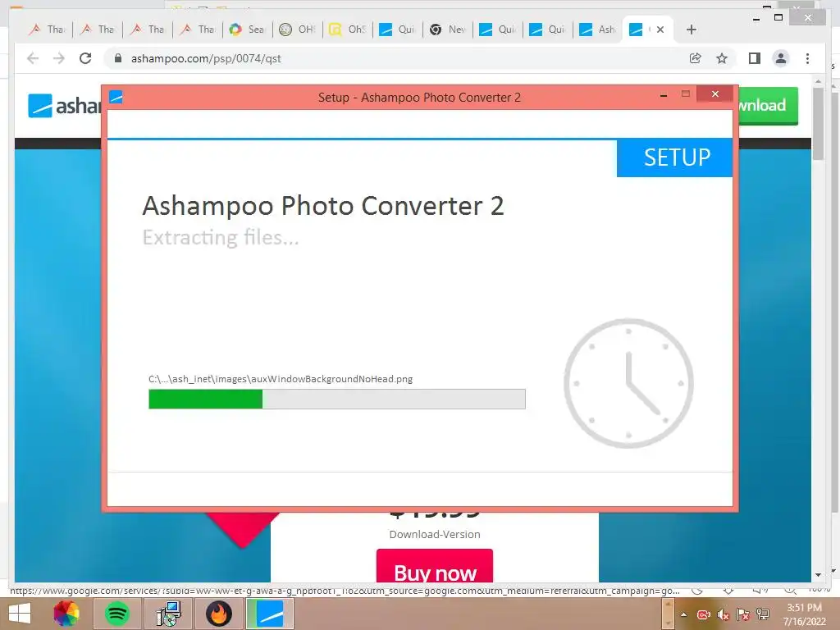Click the Ashampoo Photo Converter 2 heading

click(323, 206)
